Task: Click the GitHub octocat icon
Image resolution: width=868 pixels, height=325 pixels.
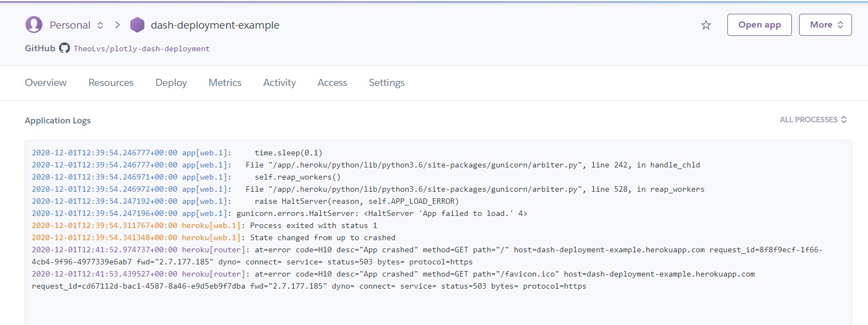Action: [65, 48]
